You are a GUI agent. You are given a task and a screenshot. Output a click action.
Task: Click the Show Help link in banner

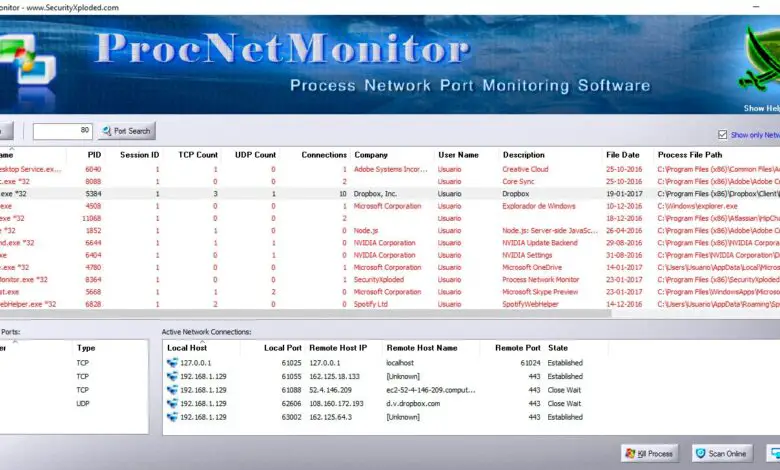tap(761, 108)
